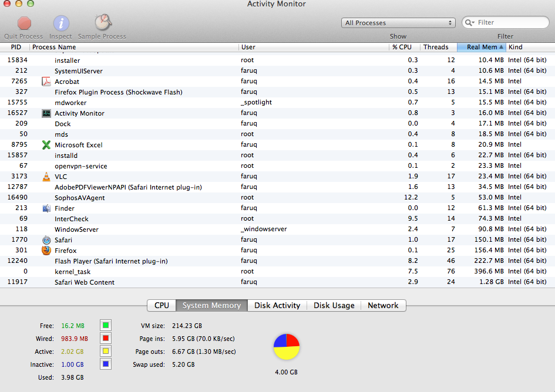The width and height of the screenshot is (555, 392).
Task: Select the VLC cone icon
Action: [x=46, y=177]
